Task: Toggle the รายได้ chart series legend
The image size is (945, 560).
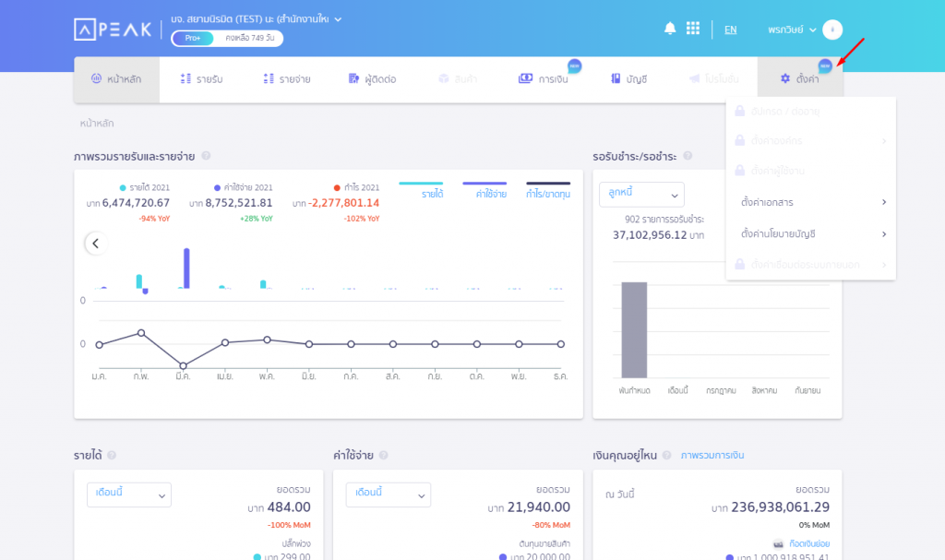Action: (x=421, y=190)
